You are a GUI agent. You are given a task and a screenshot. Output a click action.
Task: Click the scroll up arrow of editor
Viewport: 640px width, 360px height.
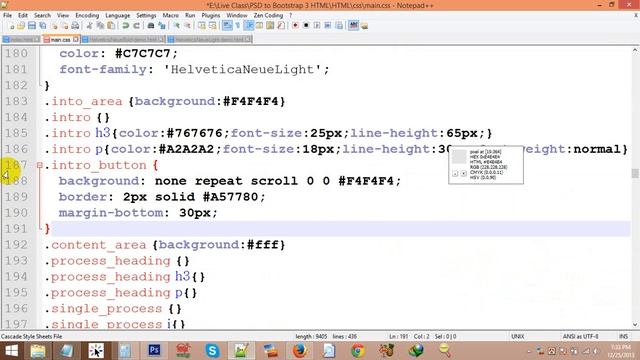(x=635, y=51)
